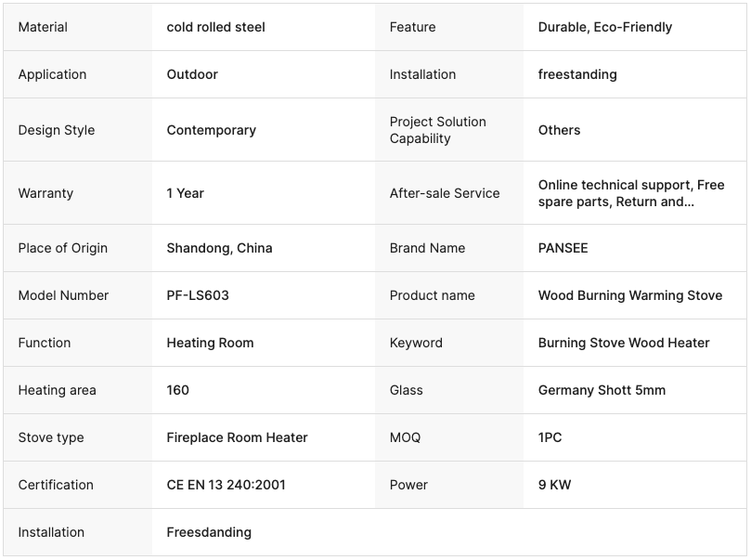The image size is (751, 560).
Task: Click the 'Project Solution Capability' label
Action: coord(437,130)
